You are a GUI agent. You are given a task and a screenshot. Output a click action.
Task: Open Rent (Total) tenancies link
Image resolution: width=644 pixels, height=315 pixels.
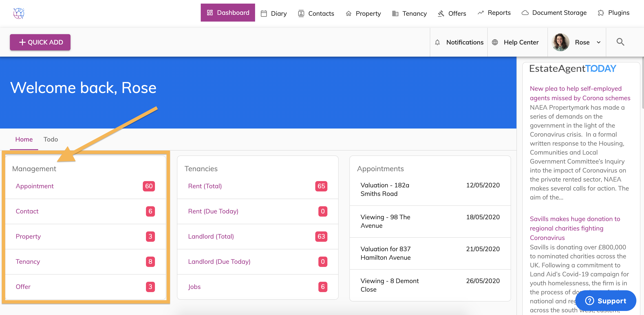click(205, 186)
